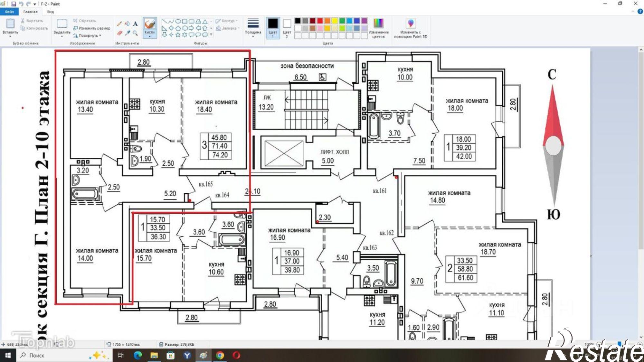Open the Выделить selection dropdown arrow

[x=62, y=36]
